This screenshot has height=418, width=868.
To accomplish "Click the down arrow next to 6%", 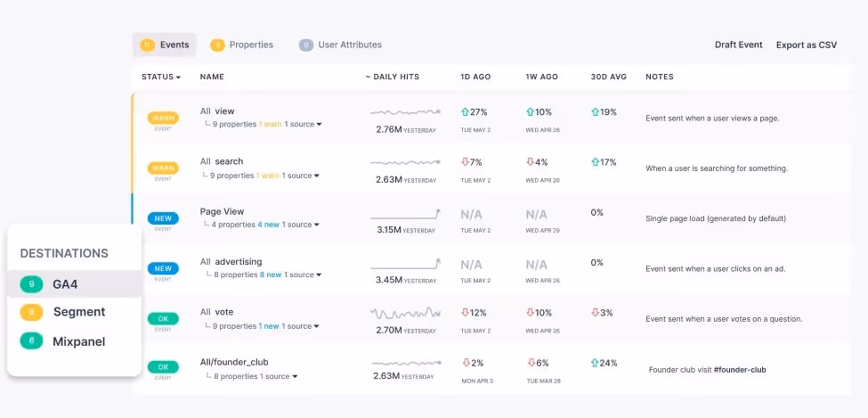I will [531, 363].
